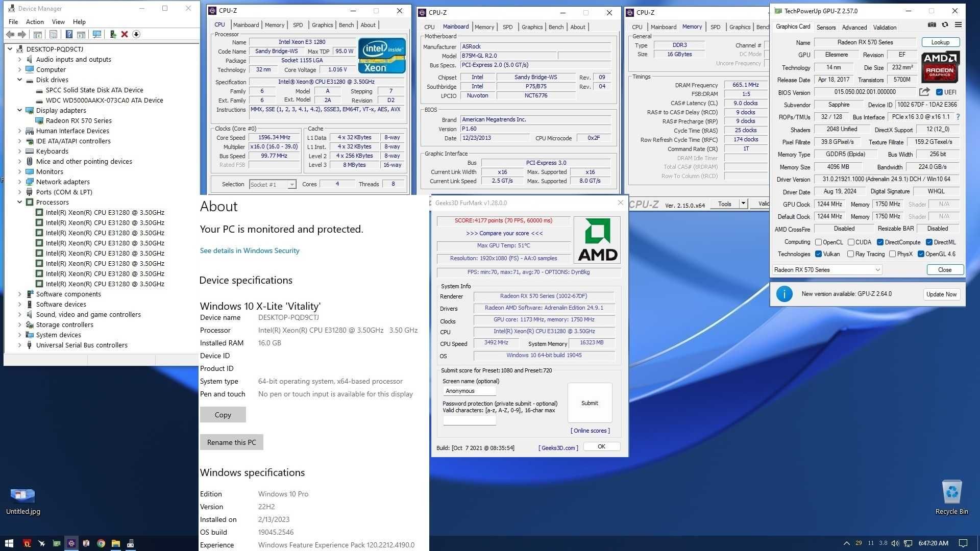Click the CPU-Z purple chip taskbar icon
This screenshot has width=980, height=551.
tap(71, 543)
